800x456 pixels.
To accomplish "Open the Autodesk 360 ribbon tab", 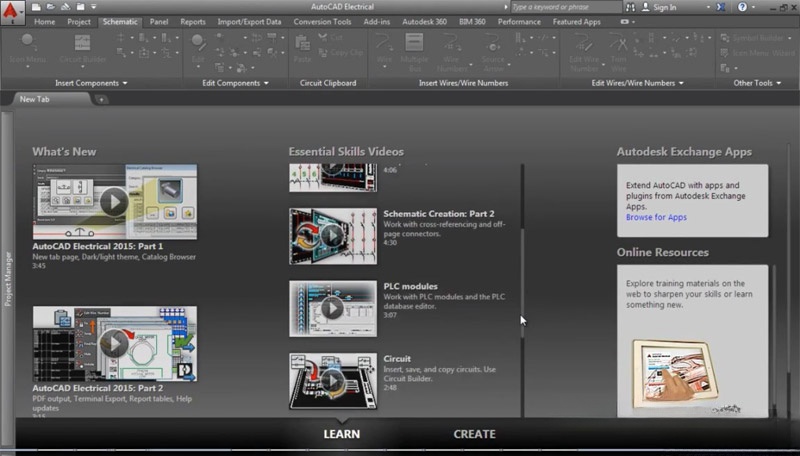I will [x=424, y=22].
